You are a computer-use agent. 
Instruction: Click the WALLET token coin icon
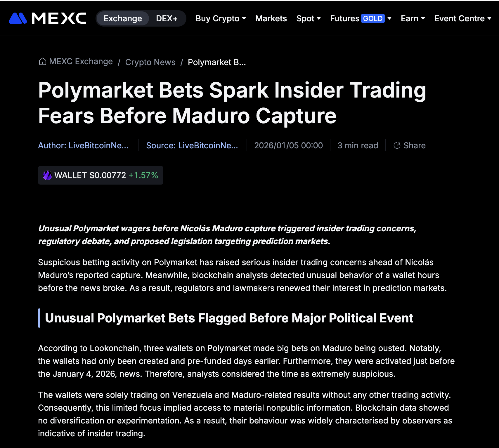(47, 175)
